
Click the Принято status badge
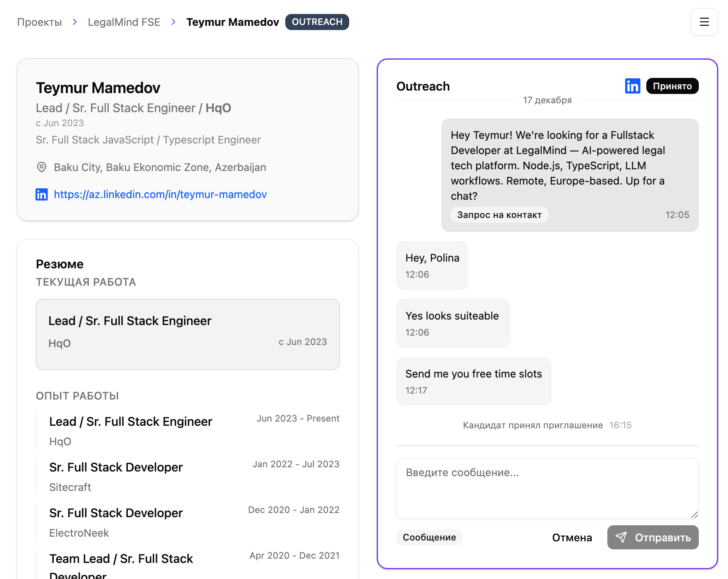click(672, 86)
